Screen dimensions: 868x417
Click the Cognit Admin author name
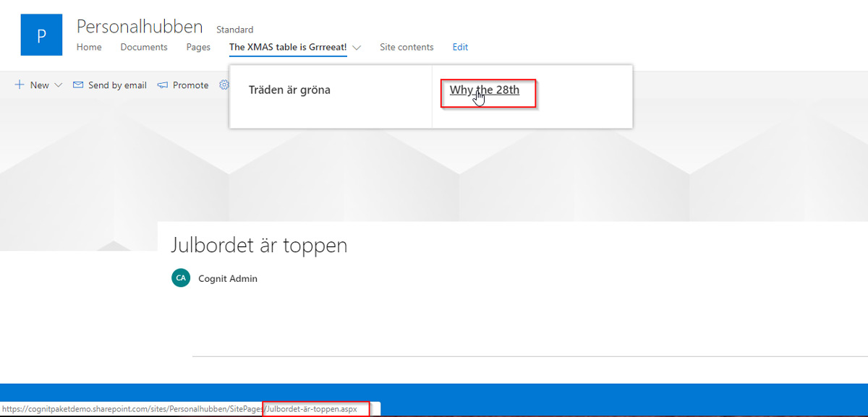point(228,278)
